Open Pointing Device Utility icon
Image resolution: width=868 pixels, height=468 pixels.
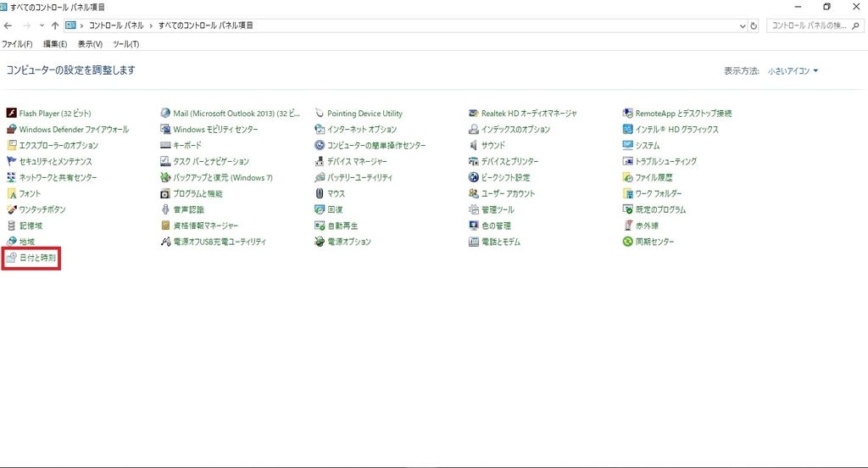tap(320, 113)
